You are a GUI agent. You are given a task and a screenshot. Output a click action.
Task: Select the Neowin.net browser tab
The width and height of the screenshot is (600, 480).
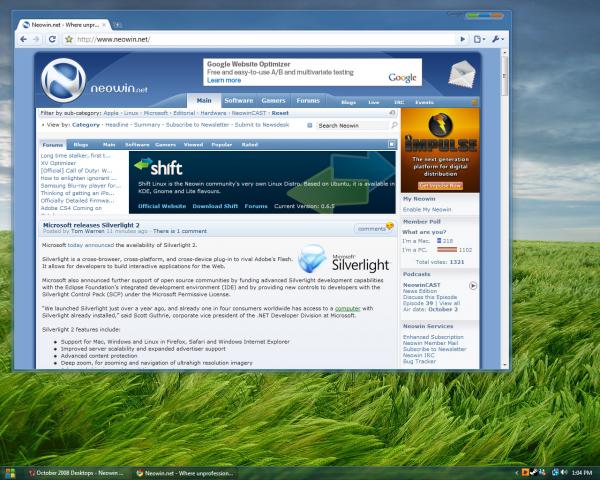click(x=63, y=25)
